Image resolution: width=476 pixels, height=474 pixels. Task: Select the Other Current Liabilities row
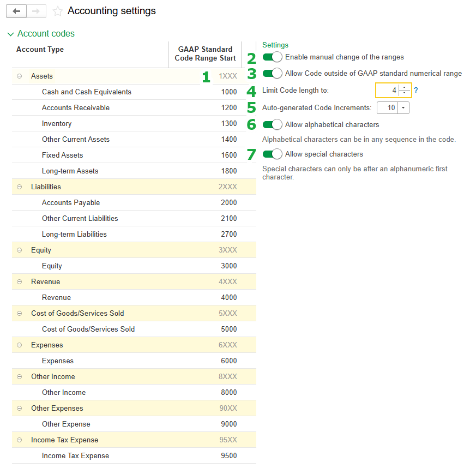(134, 218)
